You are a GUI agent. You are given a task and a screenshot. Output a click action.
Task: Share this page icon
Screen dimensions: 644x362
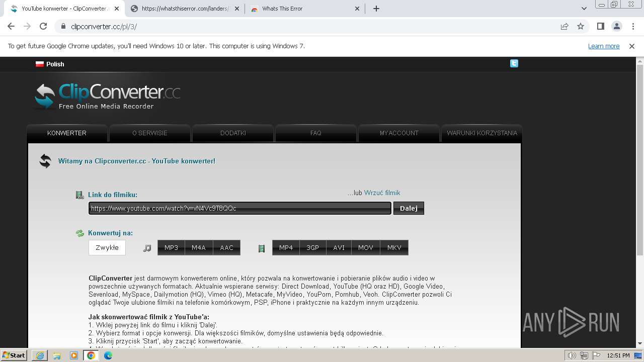pos(565,27)
